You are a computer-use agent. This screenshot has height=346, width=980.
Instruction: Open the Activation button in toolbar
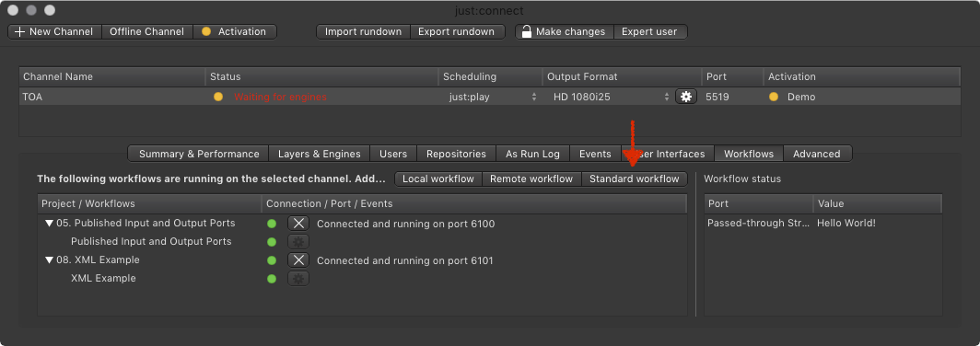click(x=235, y=32)
